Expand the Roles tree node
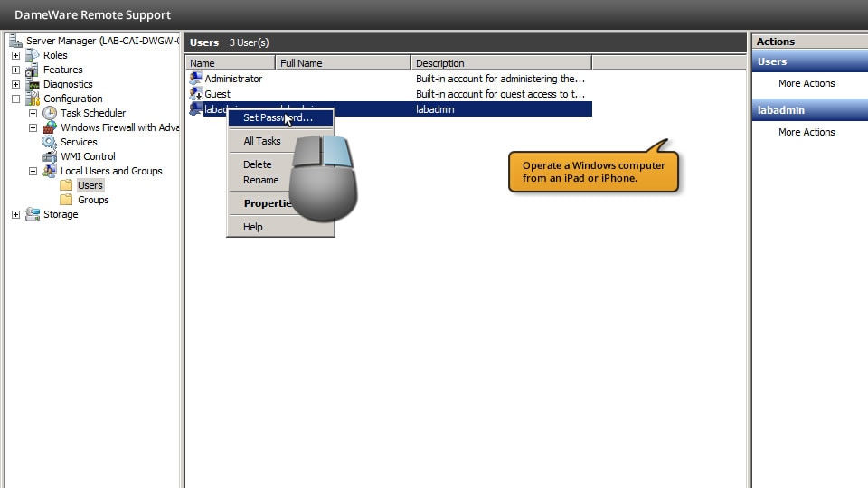868x488 pixels. 15,55
